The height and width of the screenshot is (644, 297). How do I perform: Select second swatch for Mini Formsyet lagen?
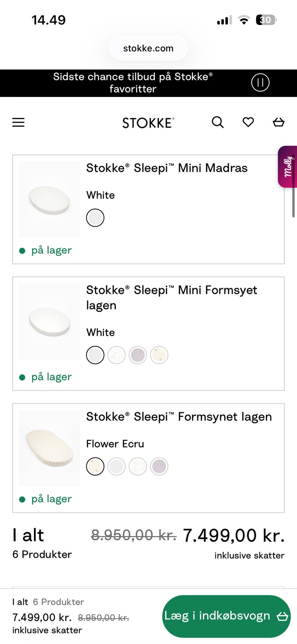click(117, 355)
